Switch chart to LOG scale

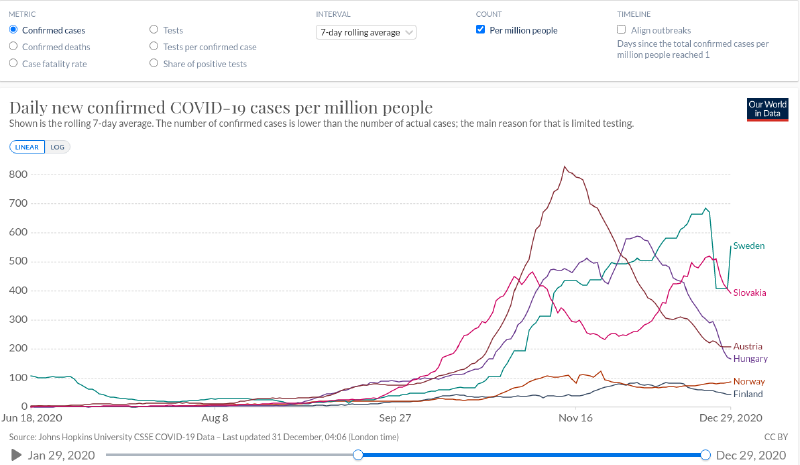point(57,146)
